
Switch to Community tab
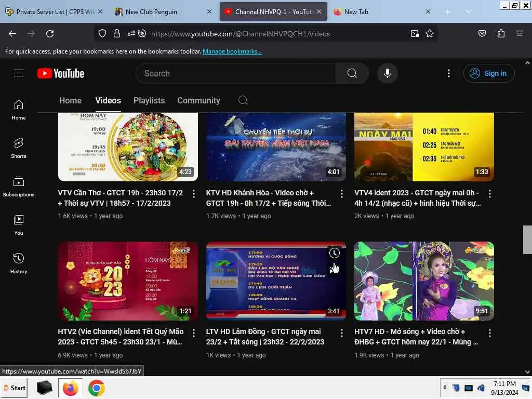tap(198, 100)
